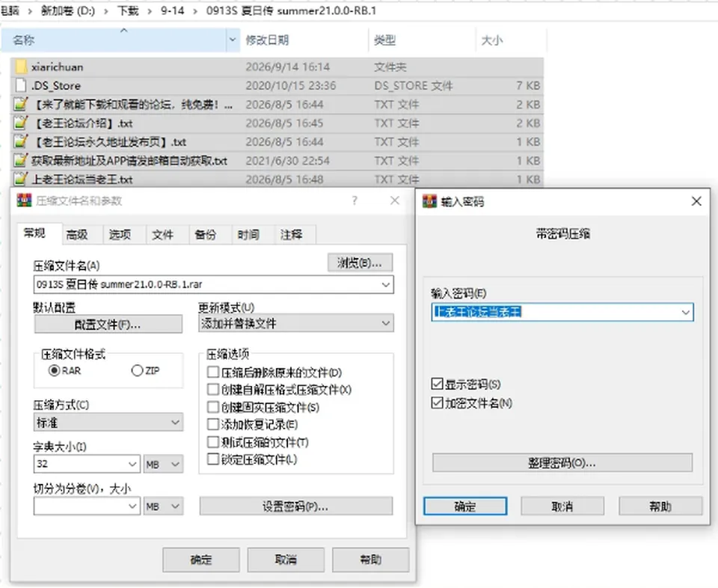Confirm password with 确定 in 输入密码 dialog
This screenshot has height=588, width=718.
465,506
